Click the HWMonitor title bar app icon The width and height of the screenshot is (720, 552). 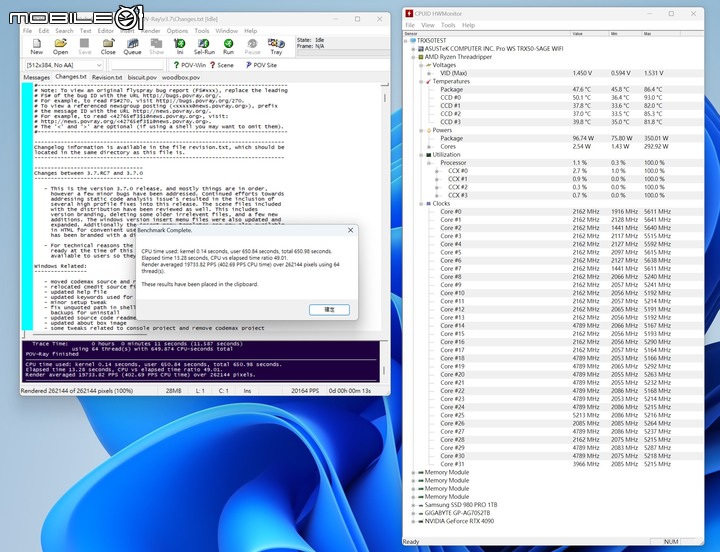(x=409, y=14)
